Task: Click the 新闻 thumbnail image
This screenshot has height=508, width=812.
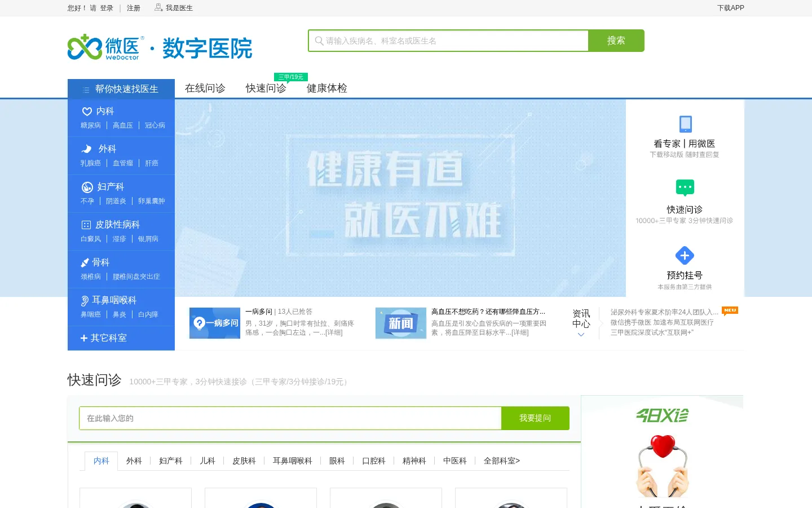Action: point(401,323)
